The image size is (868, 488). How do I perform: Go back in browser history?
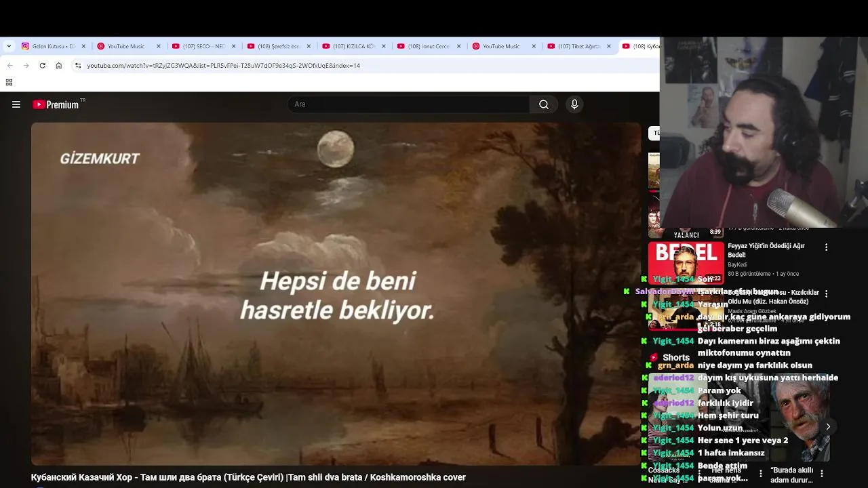(9, 66)
